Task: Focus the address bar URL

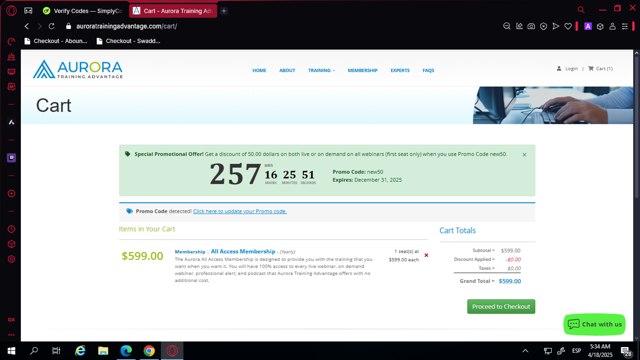Action: tap(127, 26)
